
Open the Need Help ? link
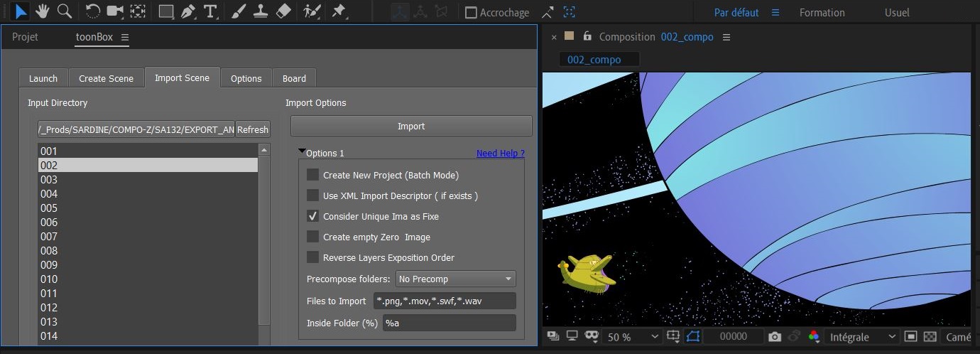(500, 153)
